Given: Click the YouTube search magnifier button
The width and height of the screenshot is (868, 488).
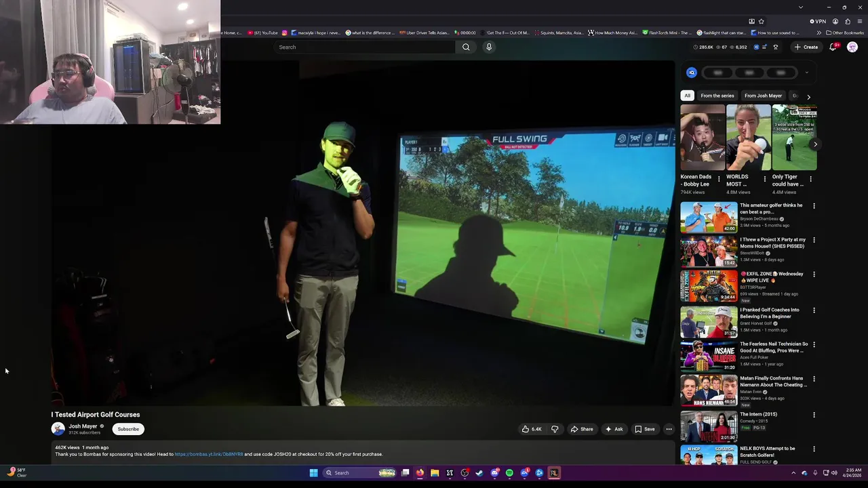Looking at the screenshot, I should click(x=466, y=47).
